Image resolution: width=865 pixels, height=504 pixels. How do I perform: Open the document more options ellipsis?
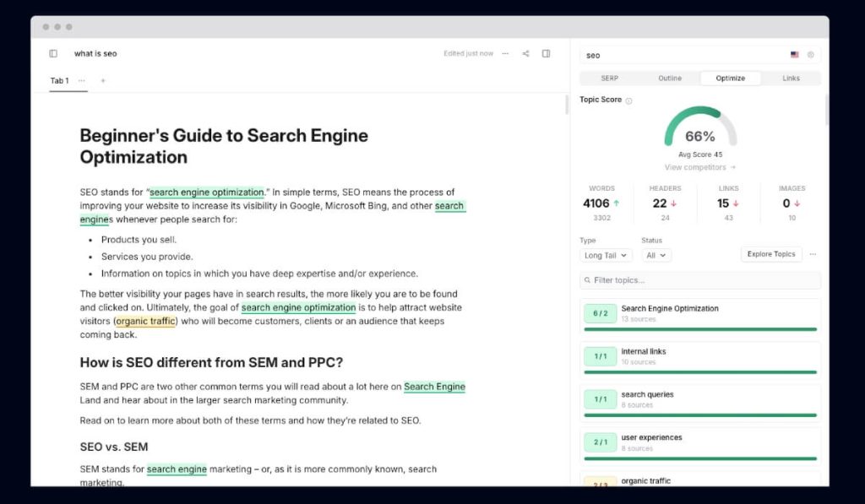[x=505, y=54]
